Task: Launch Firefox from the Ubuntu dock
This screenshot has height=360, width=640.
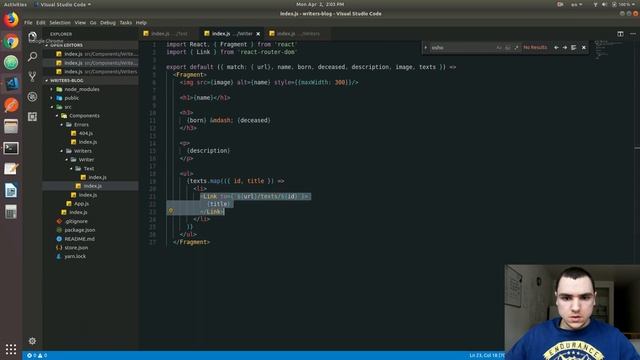Action: pyautogui.click(x=11, y=20)
